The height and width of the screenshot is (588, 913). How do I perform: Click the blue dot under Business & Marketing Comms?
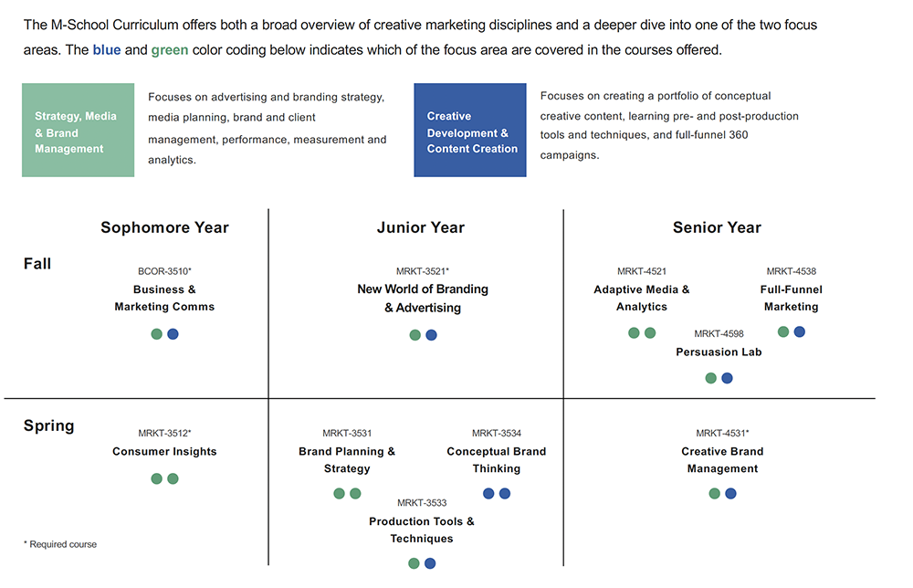tap(173, 334)
